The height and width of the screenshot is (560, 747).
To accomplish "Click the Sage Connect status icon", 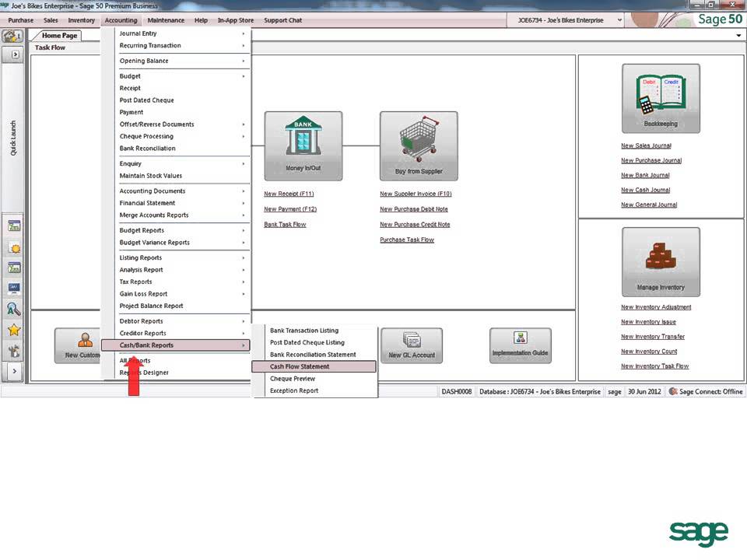I will 672,391.
